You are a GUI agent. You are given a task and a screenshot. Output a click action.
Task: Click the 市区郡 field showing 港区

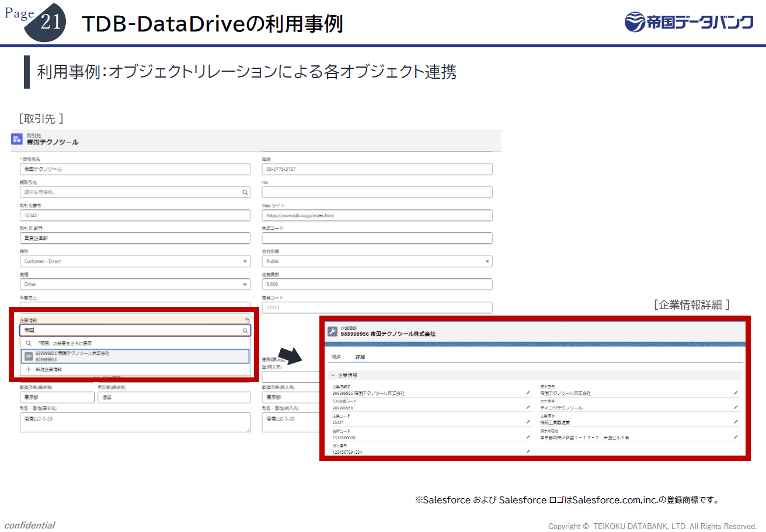pos(174,397)
